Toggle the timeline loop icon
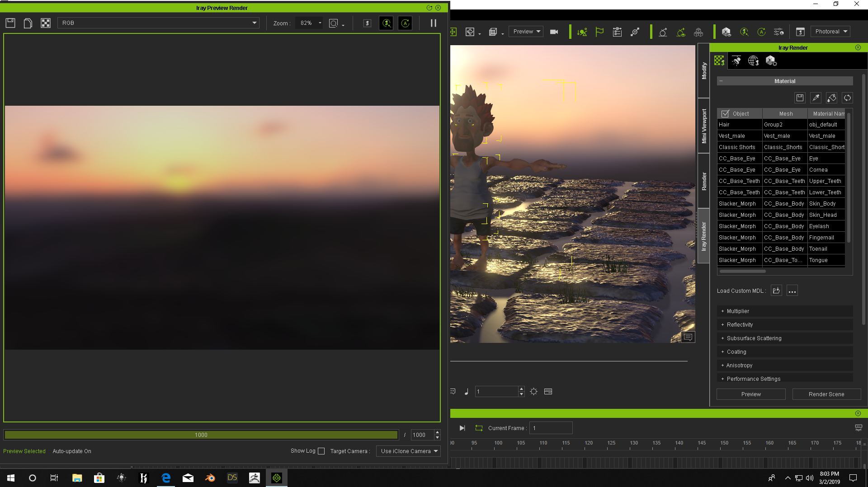 pyautogui.click(x=479, y=428)
